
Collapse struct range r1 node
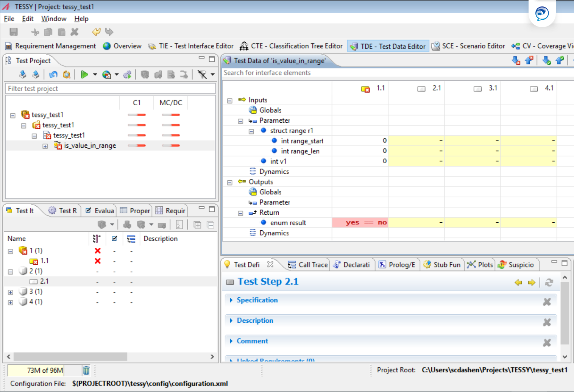(x=251, y=131)
